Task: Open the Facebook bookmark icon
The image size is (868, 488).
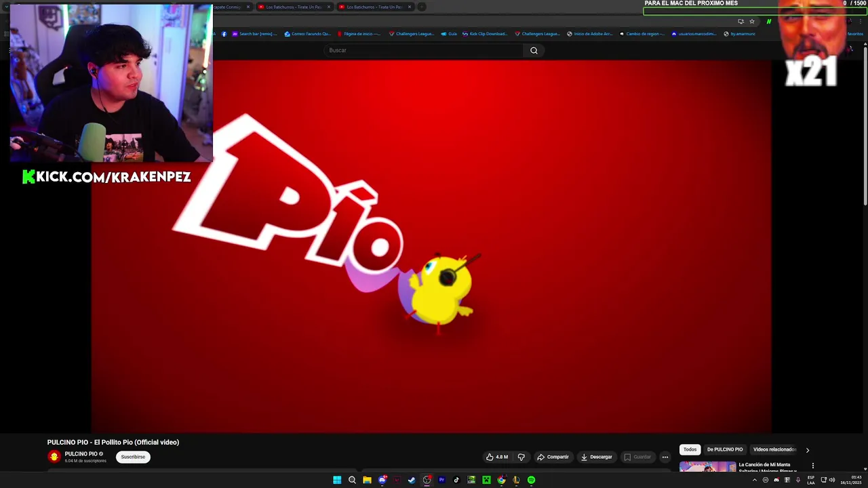Action: [x=224, y=34]
